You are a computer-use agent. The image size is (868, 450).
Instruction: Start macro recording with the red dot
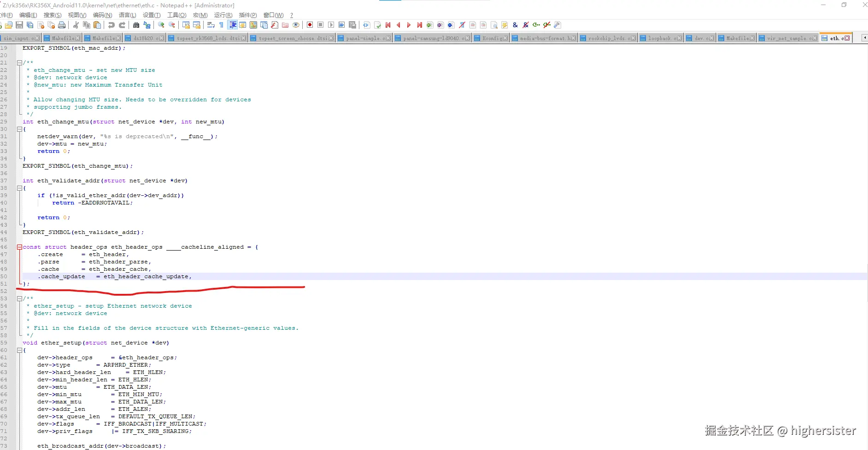[310, 25]
